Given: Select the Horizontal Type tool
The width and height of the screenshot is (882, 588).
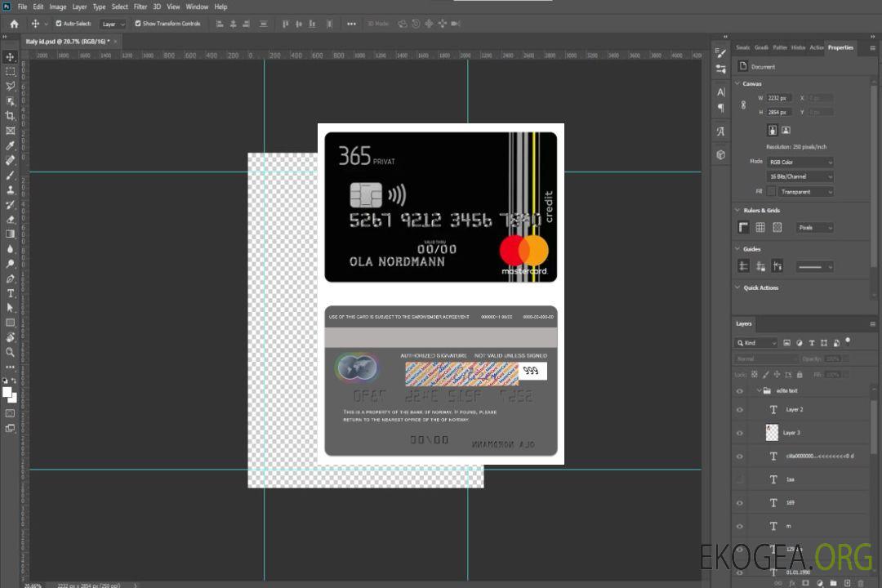Looking at the screenshot, I should coord(10,293).
